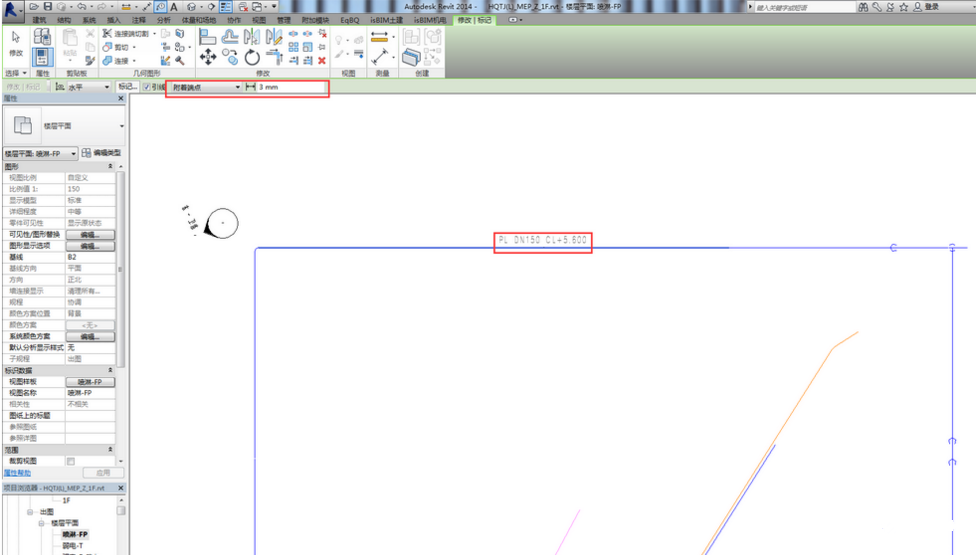Select the Rotate tool

252,58
